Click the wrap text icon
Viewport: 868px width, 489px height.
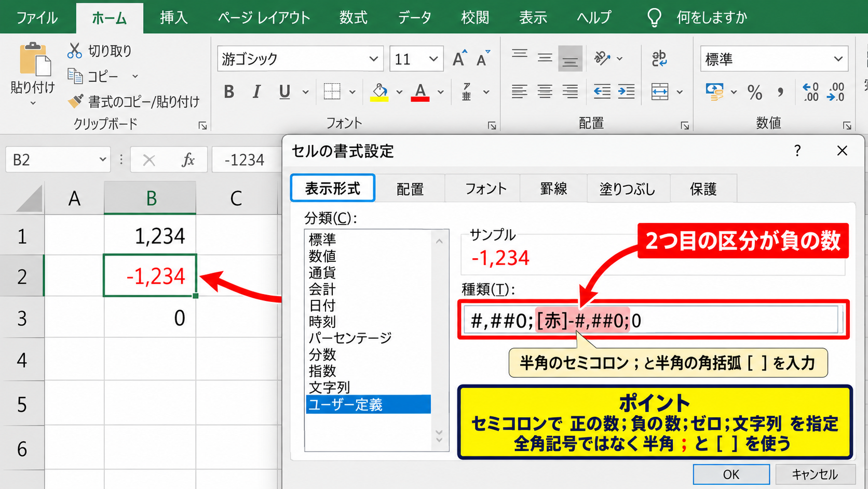(659, 58)
